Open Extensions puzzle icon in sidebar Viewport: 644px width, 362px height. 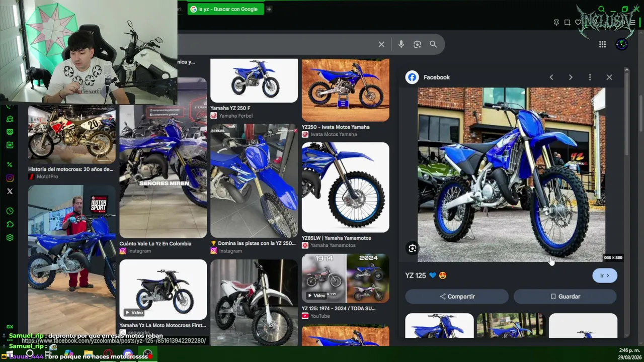coord(10,225)
